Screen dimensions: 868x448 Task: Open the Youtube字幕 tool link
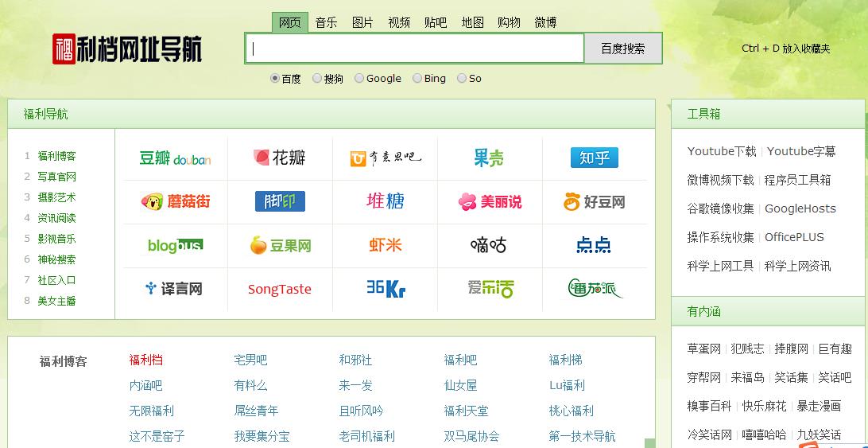tap(801, 151)
